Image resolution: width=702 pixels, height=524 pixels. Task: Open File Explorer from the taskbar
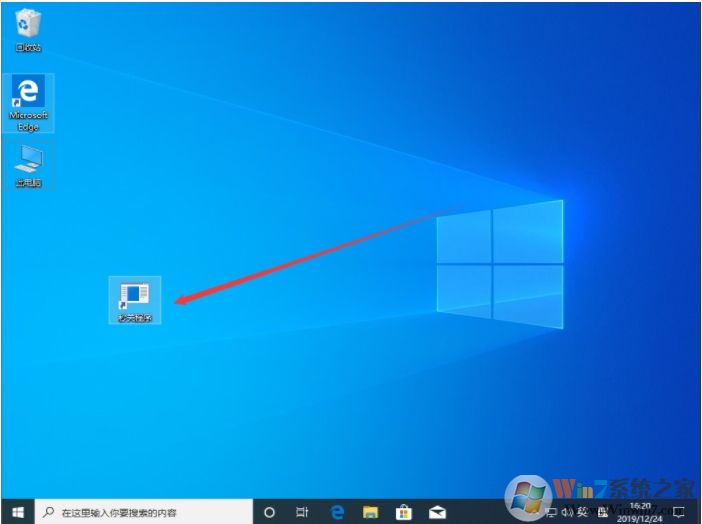point(370,512)
